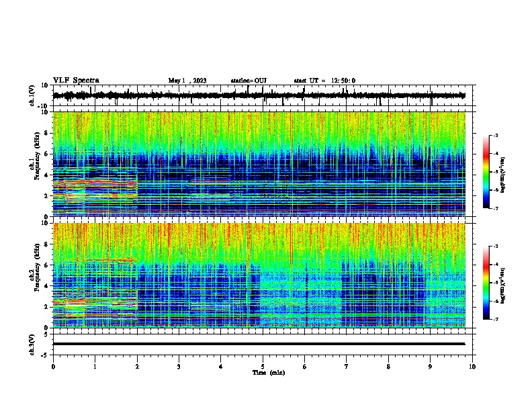Click the "-3" tick on ch.1 color bar

[x=495, y=136]
